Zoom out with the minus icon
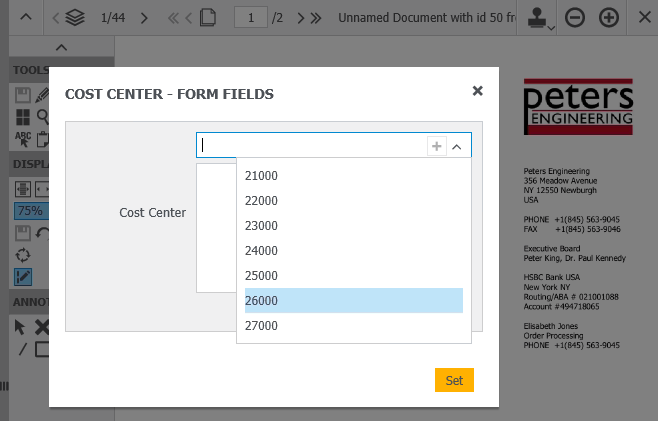This screenshot has width=658, height=421. point(575,18)
